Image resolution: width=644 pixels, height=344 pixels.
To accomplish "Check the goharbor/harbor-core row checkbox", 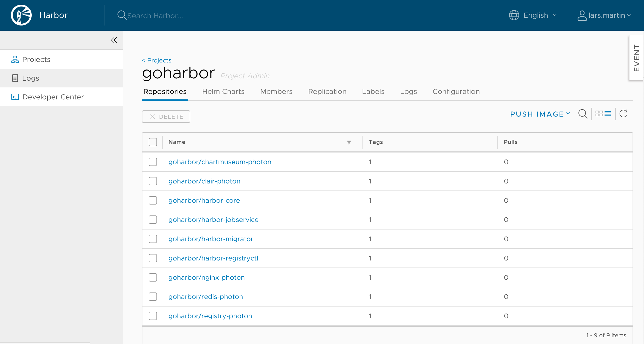I will 153,200.
